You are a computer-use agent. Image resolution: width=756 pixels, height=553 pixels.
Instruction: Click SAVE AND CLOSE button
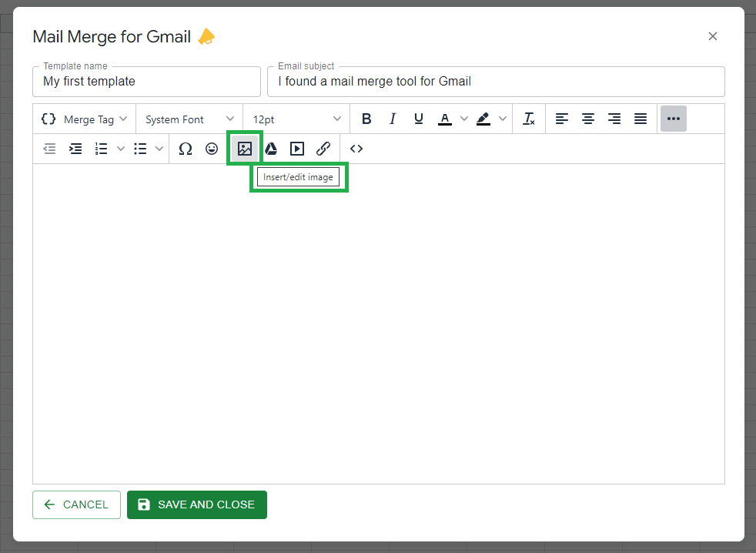197,504
